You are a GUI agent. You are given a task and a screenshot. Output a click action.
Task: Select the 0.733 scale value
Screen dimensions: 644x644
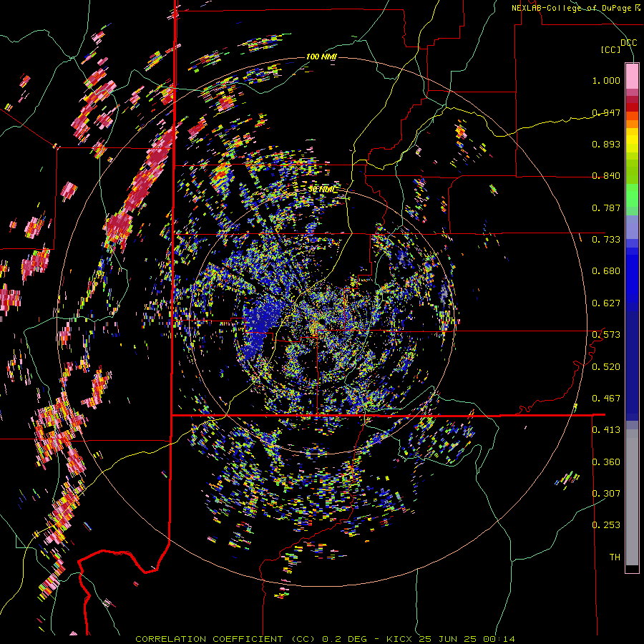click(x=606, y=240)
